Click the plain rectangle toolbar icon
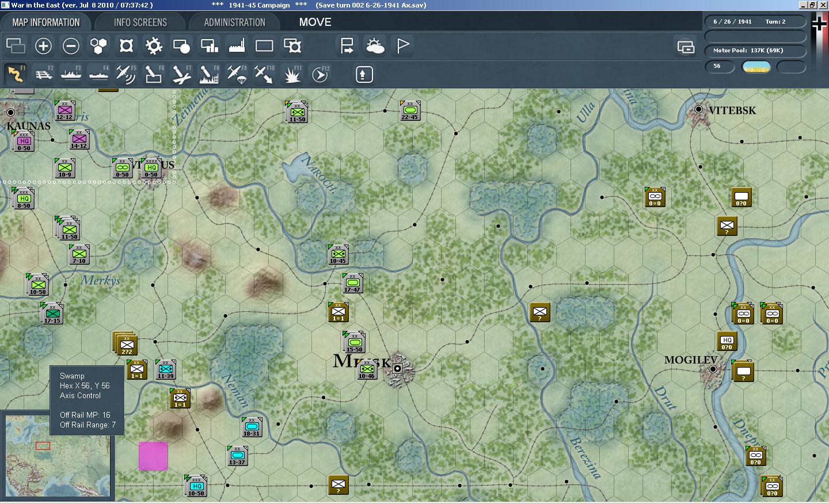 coord(264,46)
